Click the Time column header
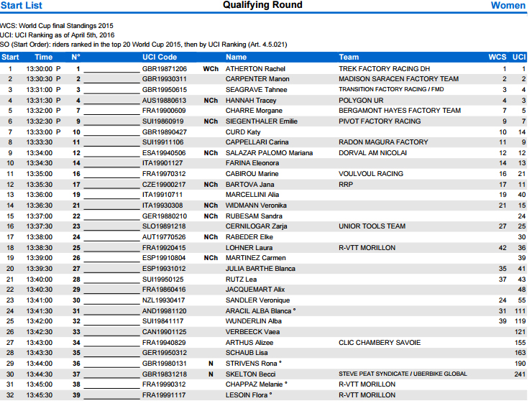The height and width of the screenshot is (406, 532). point(43,57)
